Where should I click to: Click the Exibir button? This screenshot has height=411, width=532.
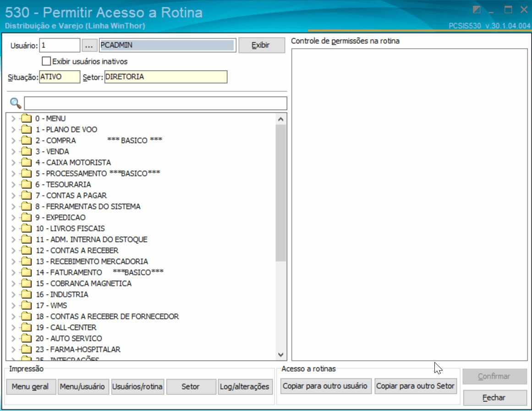pyautogui.click(x=262, y=45)
